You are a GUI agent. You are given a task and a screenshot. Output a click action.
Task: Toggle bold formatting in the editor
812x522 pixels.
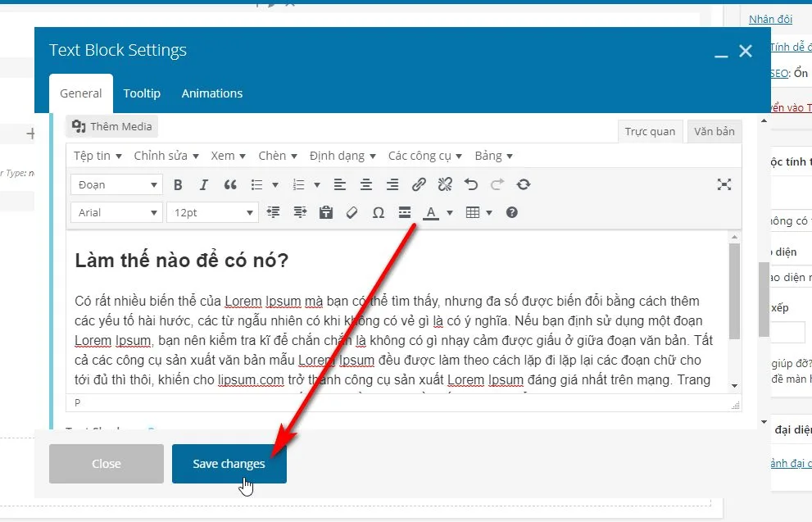click(x=178, y=185)
